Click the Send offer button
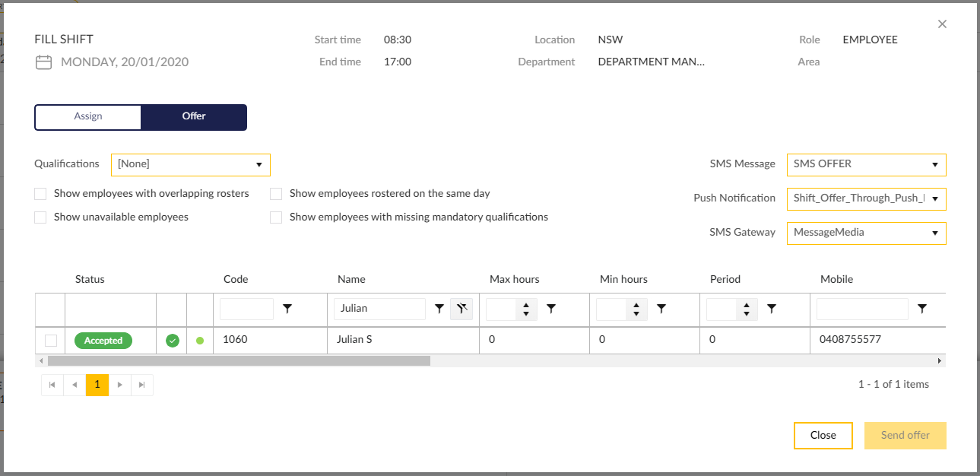This screenshot has width=980, height=476. pyautogui.click(x=905, y=436)
